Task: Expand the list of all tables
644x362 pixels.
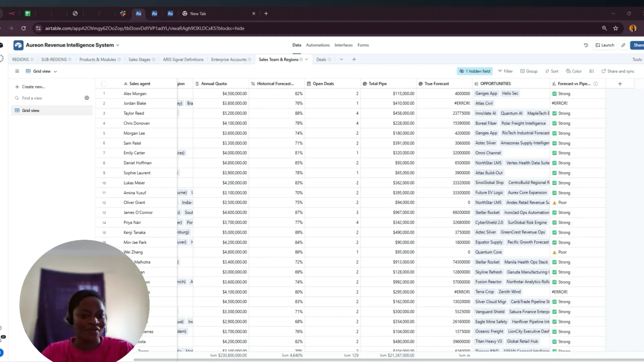Action: point(341,59)
